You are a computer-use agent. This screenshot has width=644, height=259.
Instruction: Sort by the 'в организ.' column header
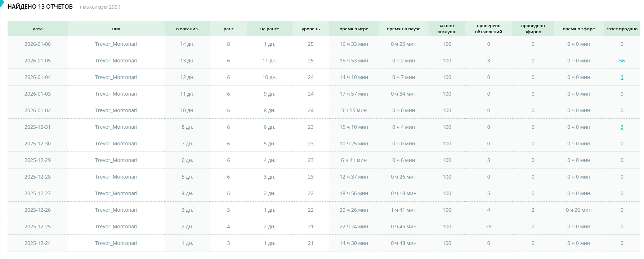(x=187, y=29)
